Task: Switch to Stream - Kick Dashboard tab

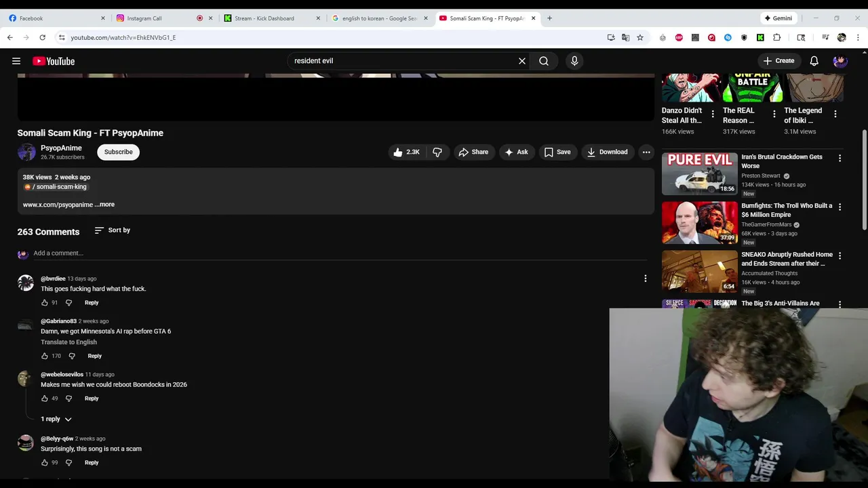Action: coord(271,18)
